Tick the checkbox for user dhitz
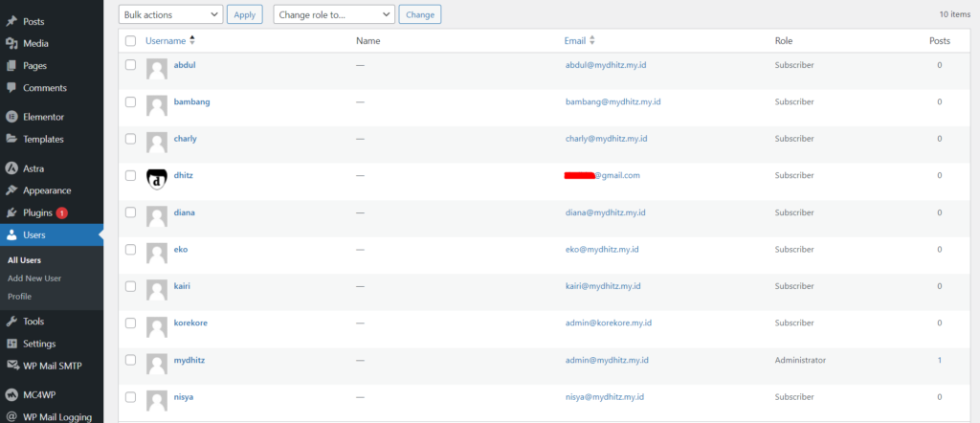 coord(130,175)
